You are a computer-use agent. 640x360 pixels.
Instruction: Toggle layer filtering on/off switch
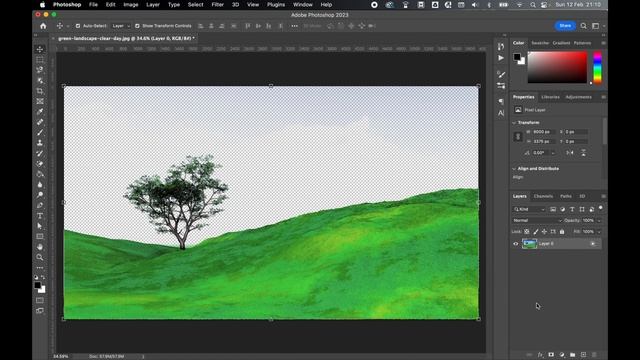click(x=601, y=208)
